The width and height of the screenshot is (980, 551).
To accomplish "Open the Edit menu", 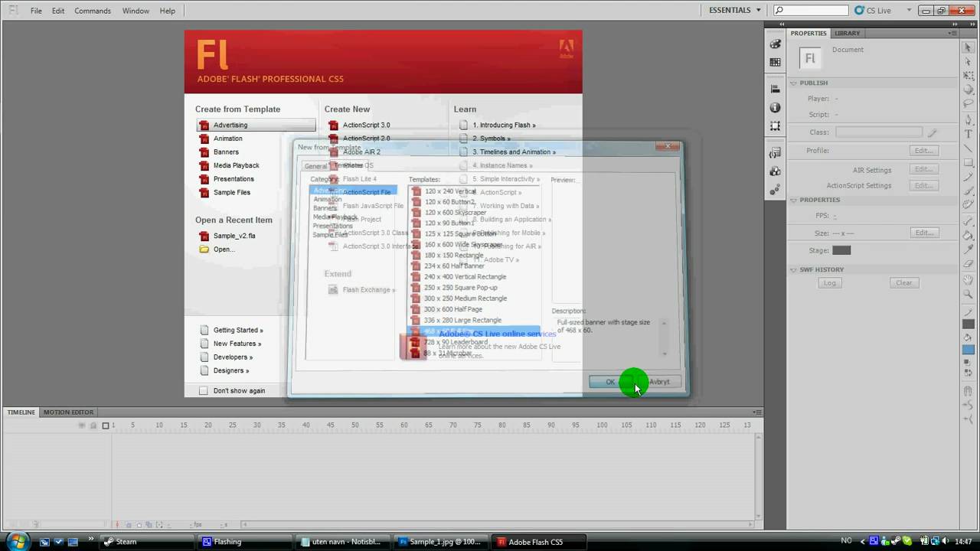I will coord(58,11).
